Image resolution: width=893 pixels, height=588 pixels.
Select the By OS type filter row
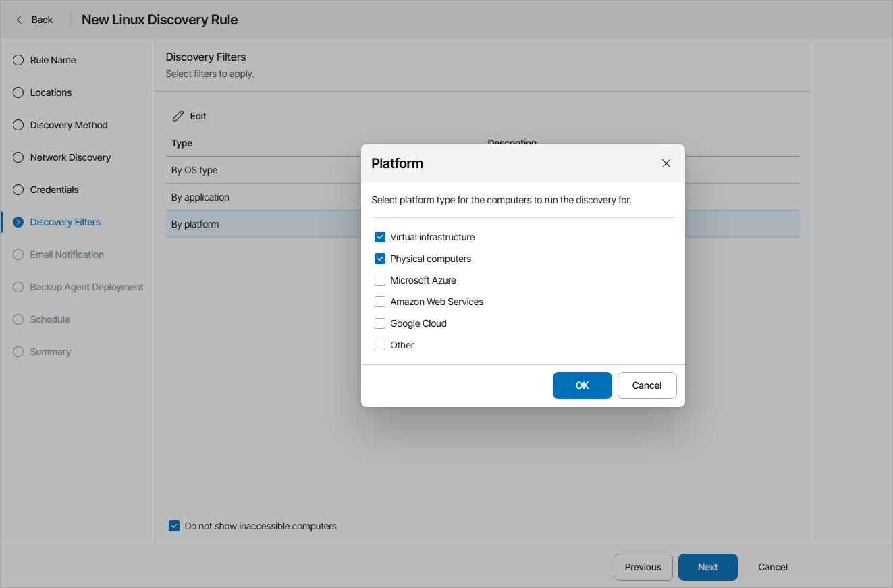click(194, 170)
